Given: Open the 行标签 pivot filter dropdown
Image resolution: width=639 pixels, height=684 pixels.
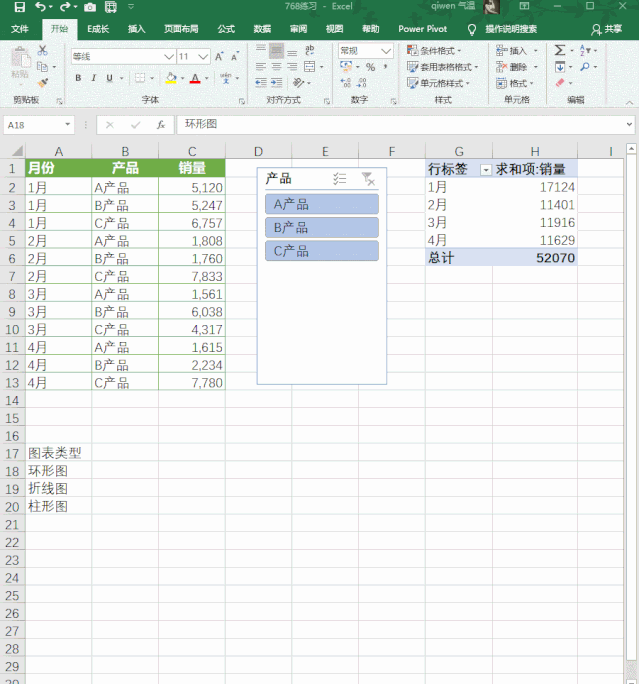Looking at the screenshot, I should pos(486,170).
